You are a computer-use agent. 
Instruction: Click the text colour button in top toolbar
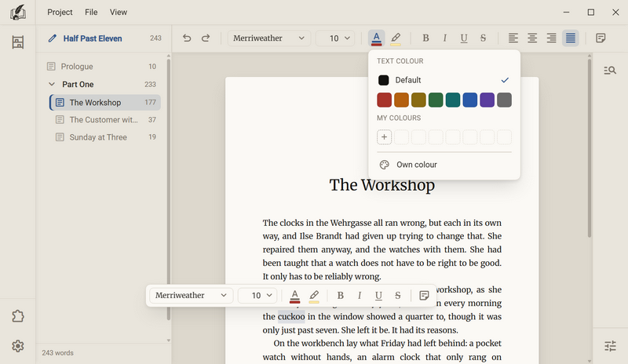pyautogui.click(x=377, y=38)
